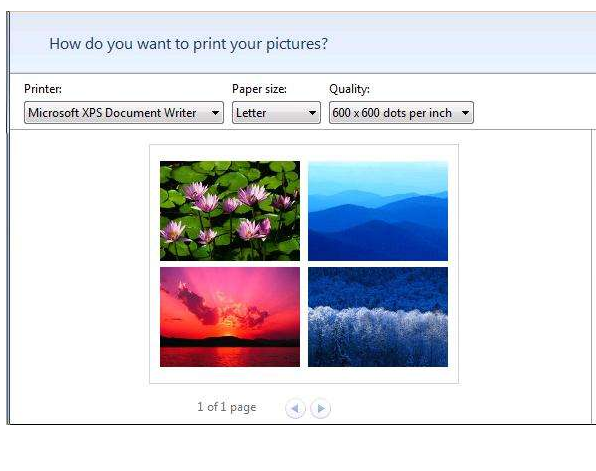Screen dimensions: 596x471
Task: Open the Paper size dropdown set to Letter
Action: click(x=276, y=113)
